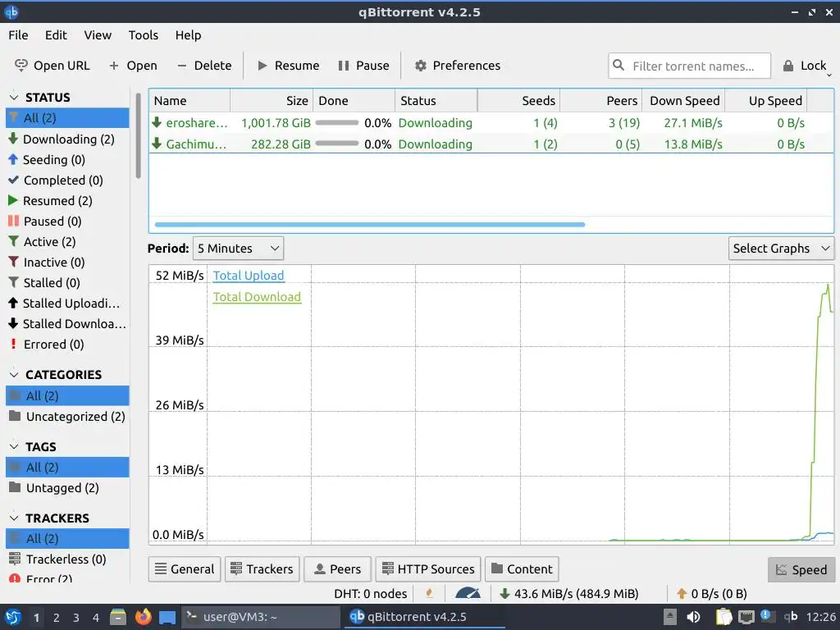Screen dimensions: 840x630
Task: Open the View menu
Action: [x=98, y=35]
